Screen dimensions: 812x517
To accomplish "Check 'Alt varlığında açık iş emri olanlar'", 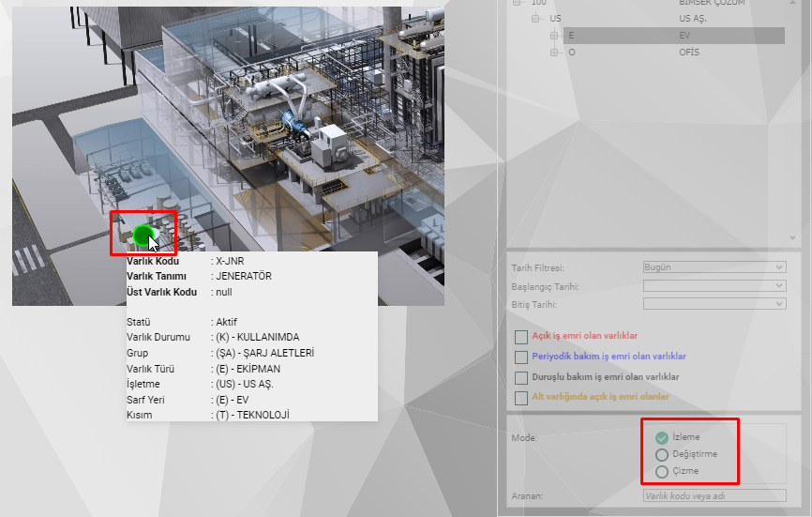I will tap(521, 398).
